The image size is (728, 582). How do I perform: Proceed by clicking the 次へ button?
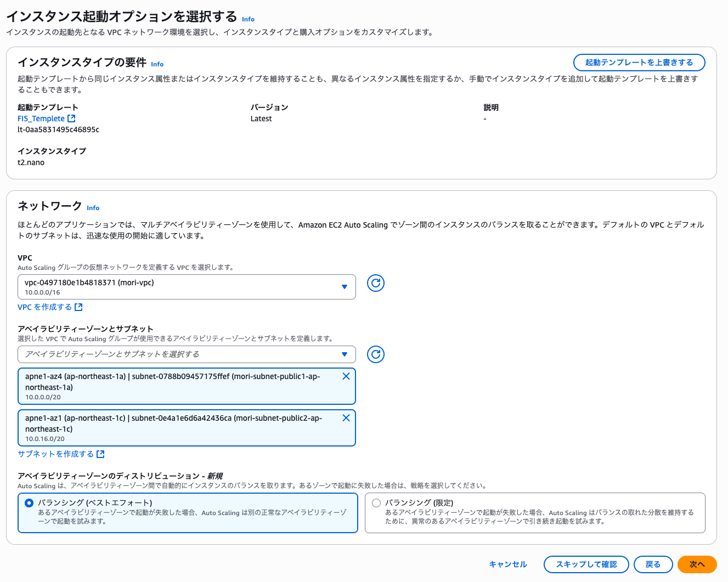(697, 564)
